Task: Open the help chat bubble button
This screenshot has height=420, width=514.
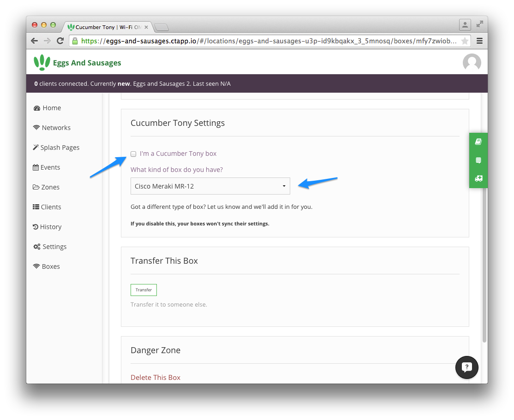Action: pyautogui.click(x=467, y=367)
